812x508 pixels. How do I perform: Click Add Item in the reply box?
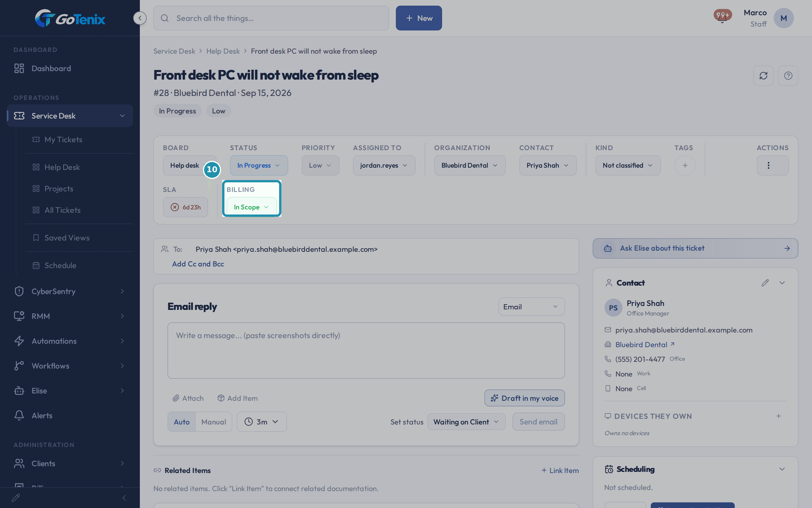point(238,398)
